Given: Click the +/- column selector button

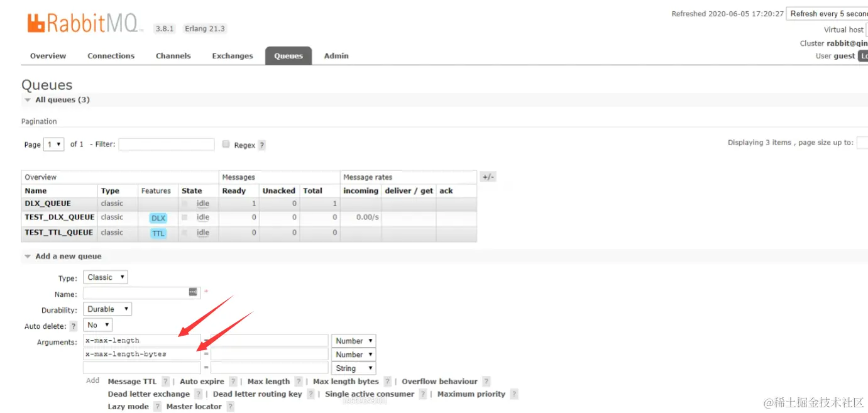Looking at the screenshot, I should click(x=488, y=177).
